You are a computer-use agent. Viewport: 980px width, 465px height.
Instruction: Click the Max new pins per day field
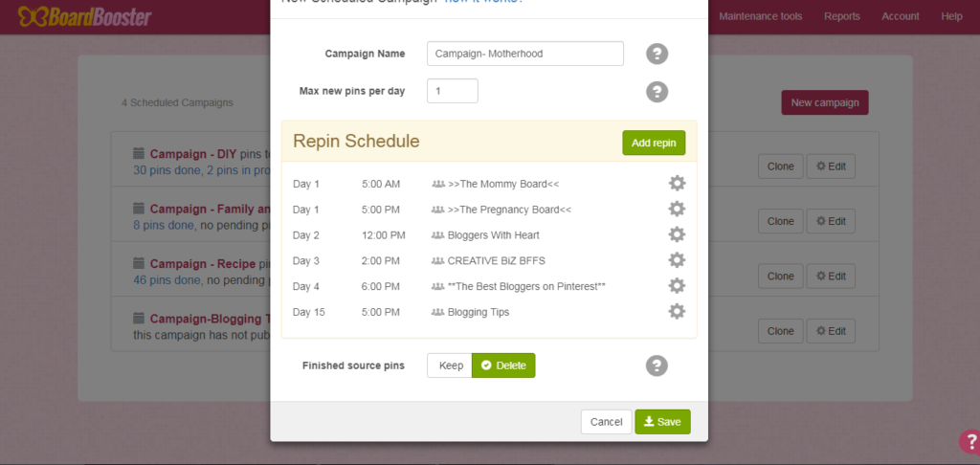pyautogui.click(x=452, y=91)
